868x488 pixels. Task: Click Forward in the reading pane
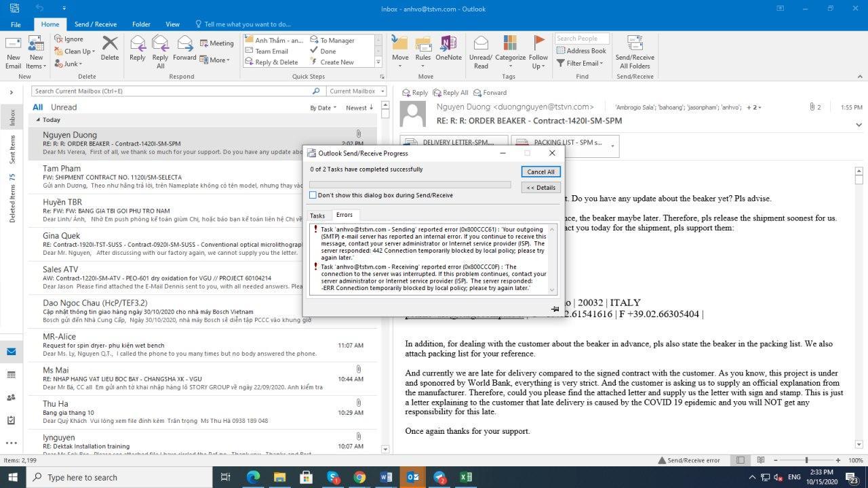pyautogui.click(x=490, y=93)
